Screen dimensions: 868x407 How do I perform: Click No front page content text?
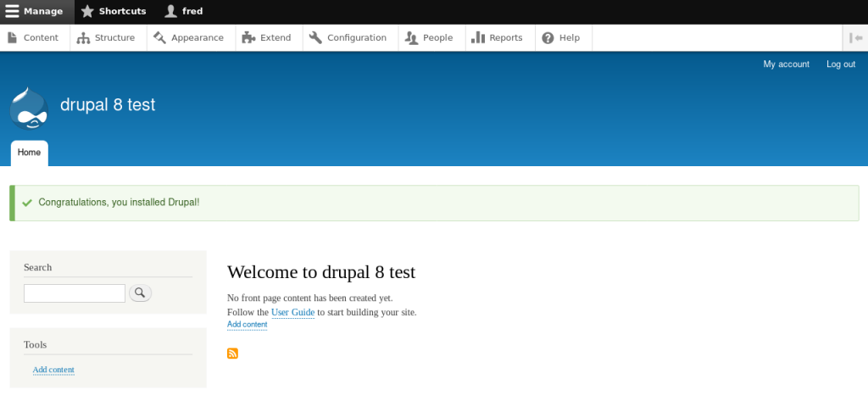(x=310, y=298)
